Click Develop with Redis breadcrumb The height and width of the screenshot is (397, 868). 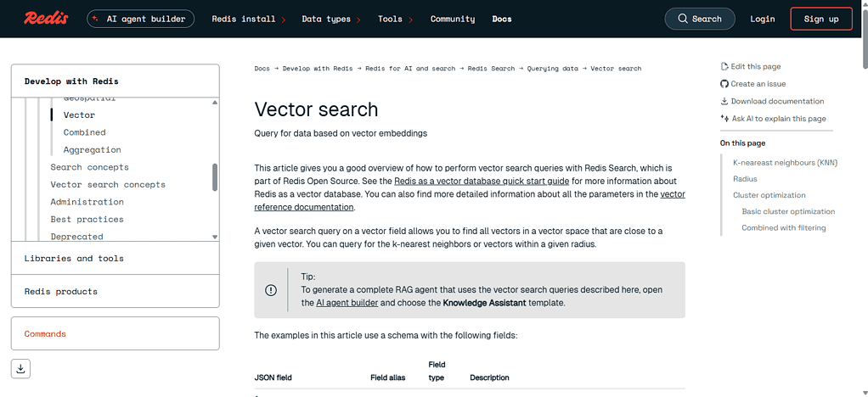click(317, 69)
